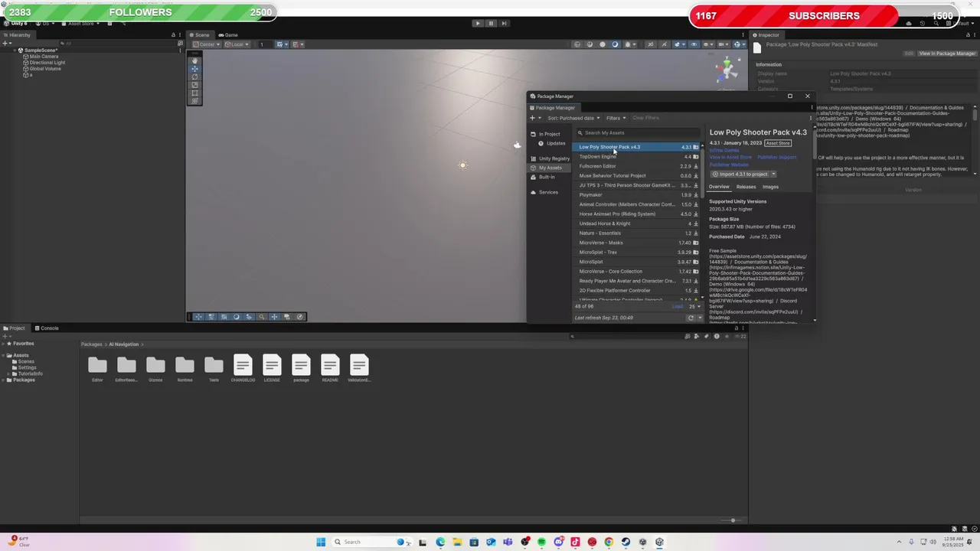The image size is (980, 551).
Task: Select Built-in in Package Manager sidebar
Action: point(547,177)
